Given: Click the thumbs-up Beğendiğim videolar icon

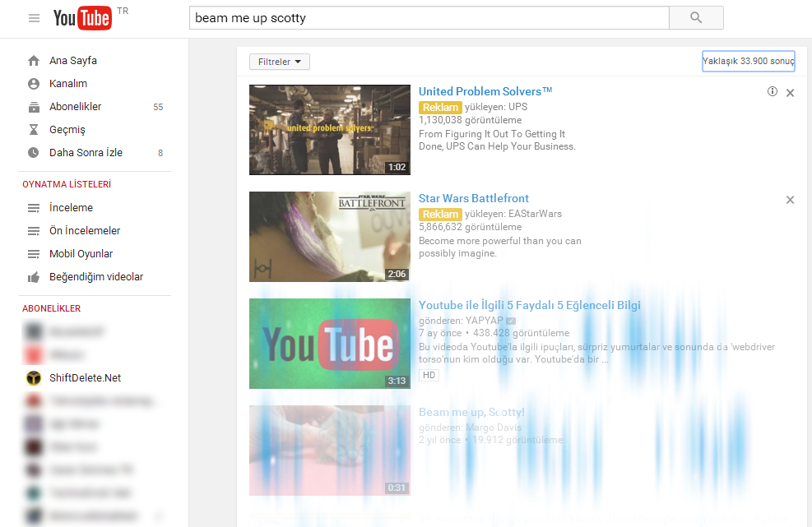Looking at the screenshot, I should pyautogui.click(x=34, y=277).
